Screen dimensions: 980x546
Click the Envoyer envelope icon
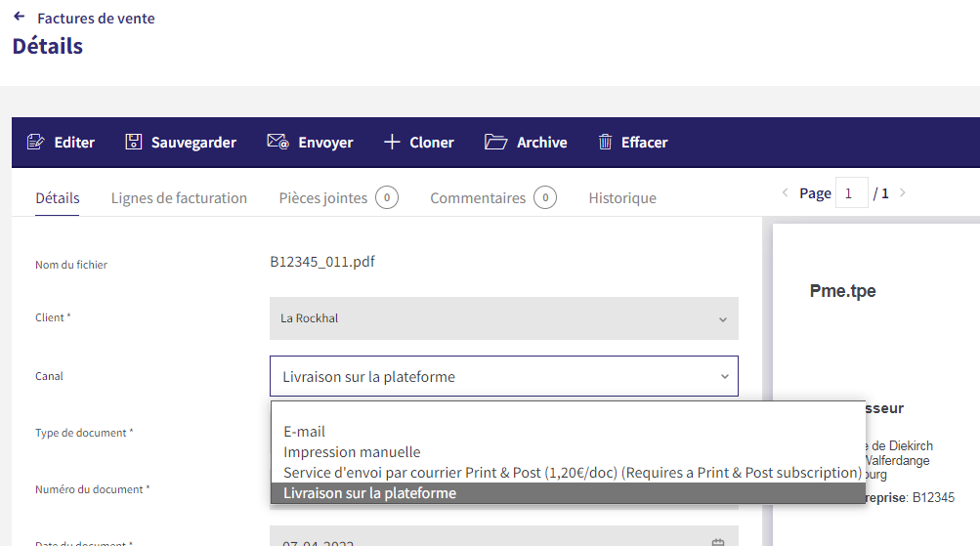click(278, 142)
